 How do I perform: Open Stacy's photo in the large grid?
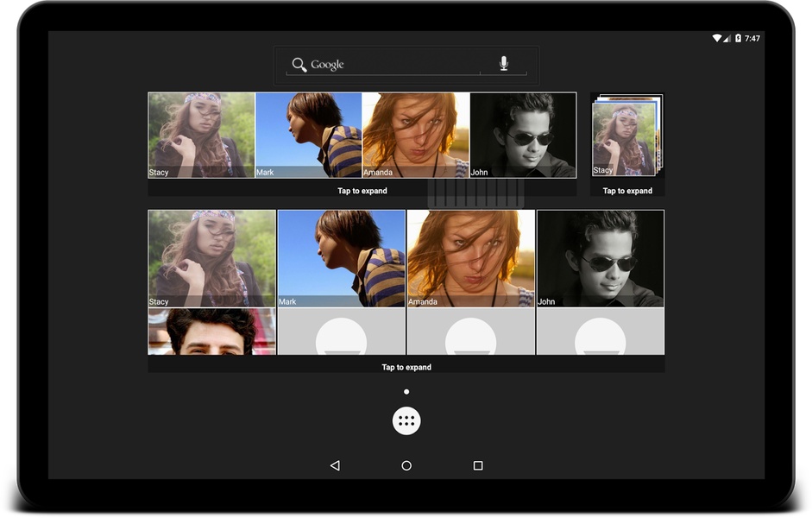(x=211, y=258)
